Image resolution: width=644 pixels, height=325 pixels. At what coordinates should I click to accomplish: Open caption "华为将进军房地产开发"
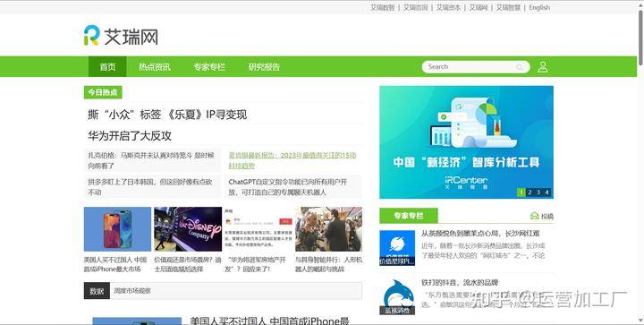click(x=255, y=265)
